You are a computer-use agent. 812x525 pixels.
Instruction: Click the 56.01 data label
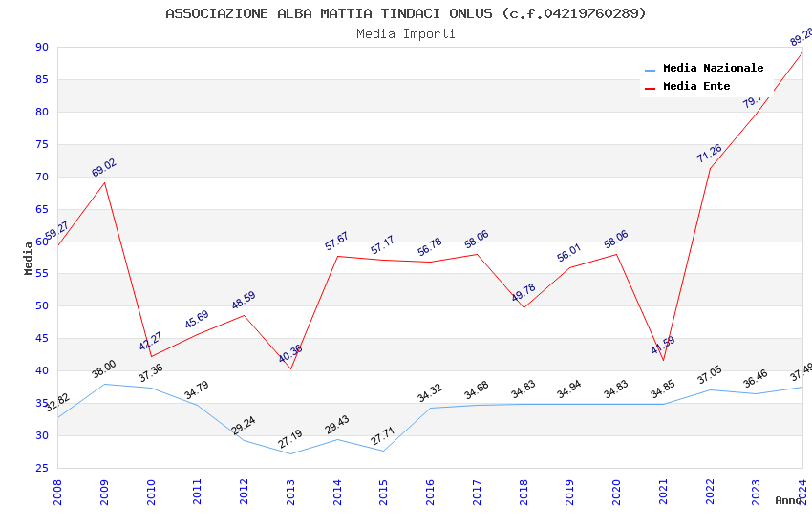point(569,253)
